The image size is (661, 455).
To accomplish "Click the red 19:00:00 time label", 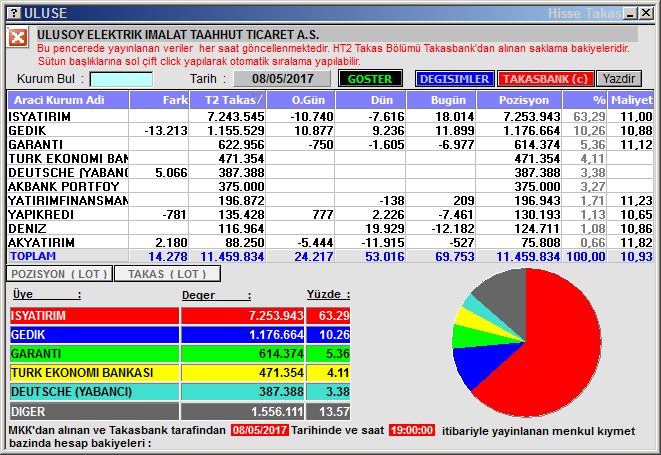I will pyautogui.click(x=411, y=430).
